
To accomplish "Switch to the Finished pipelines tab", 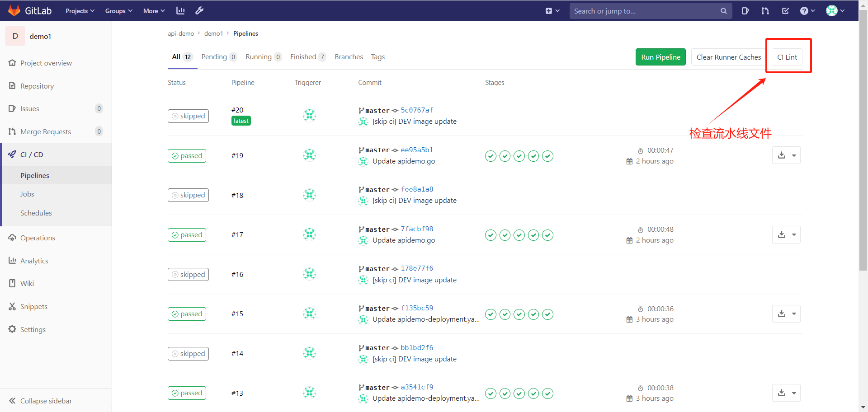I will pyautogui.click(x=303, y=56).
